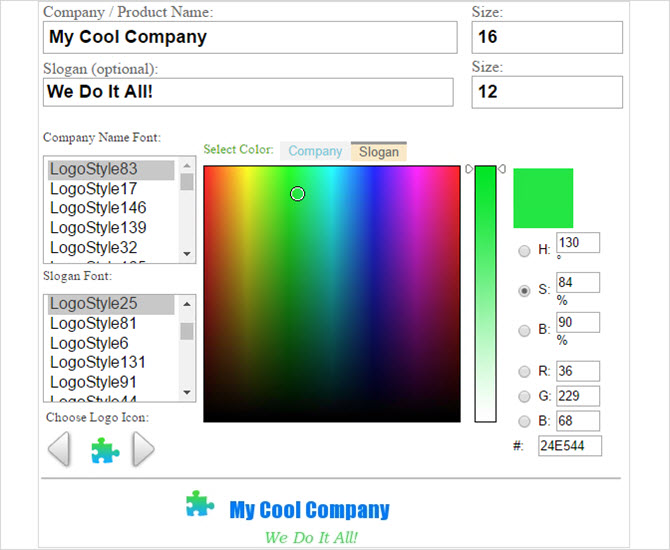The height and width of the screenshot is (550, 670).
Task: Select the R red channel radio button
Action: tap(524, 371)
